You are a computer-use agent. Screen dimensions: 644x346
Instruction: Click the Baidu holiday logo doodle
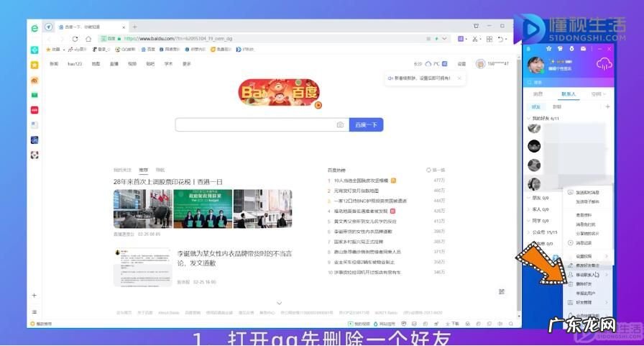click(x=279, y=93)
